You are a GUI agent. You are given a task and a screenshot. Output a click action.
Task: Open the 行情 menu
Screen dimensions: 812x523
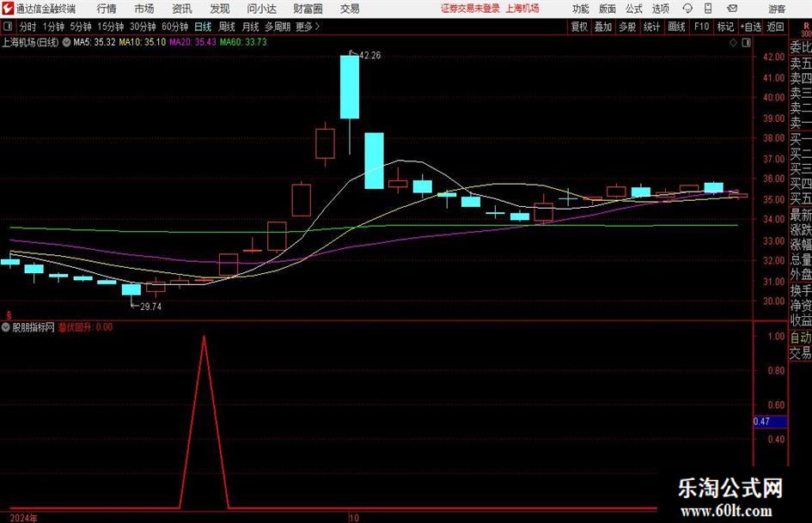click(107, 9)
